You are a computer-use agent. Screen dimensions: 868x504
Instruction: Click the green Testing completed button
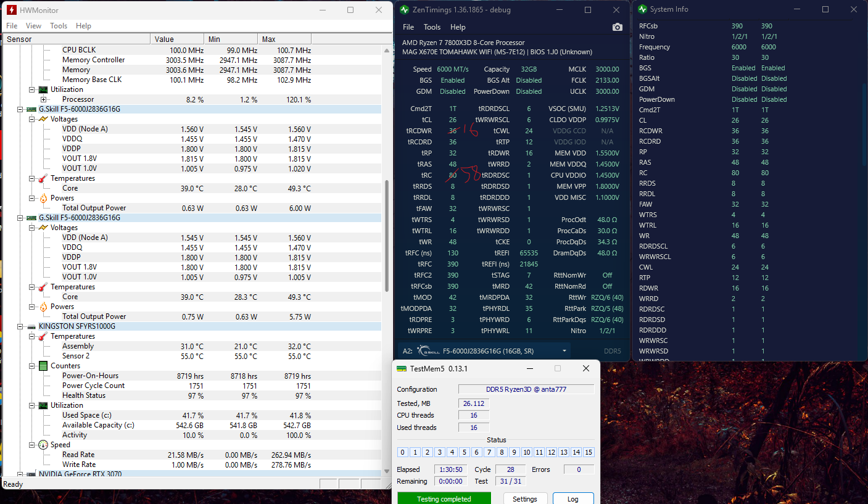tap(444, 498)
